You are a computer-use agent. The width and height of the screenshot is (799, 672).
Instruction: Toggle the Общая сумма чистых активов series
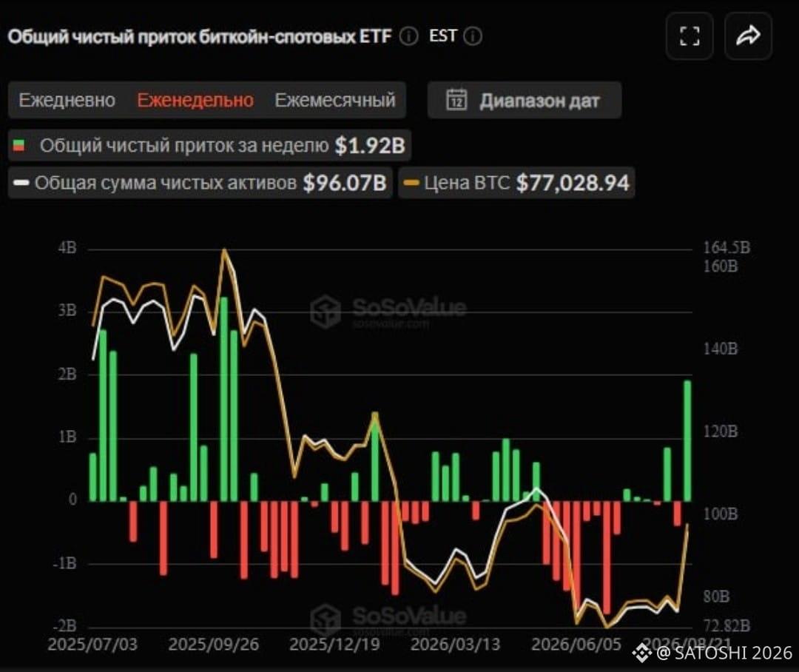click(200, 183)
